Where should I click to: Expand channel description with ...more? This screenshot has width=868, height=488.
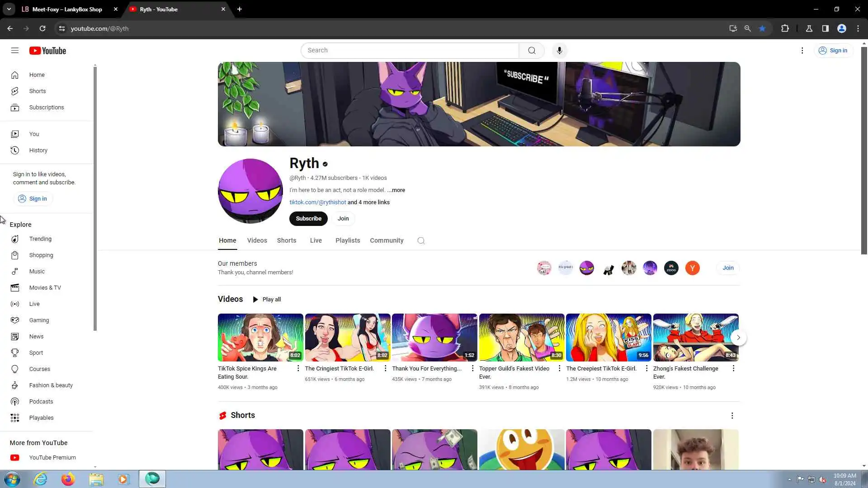coord(396,190)
